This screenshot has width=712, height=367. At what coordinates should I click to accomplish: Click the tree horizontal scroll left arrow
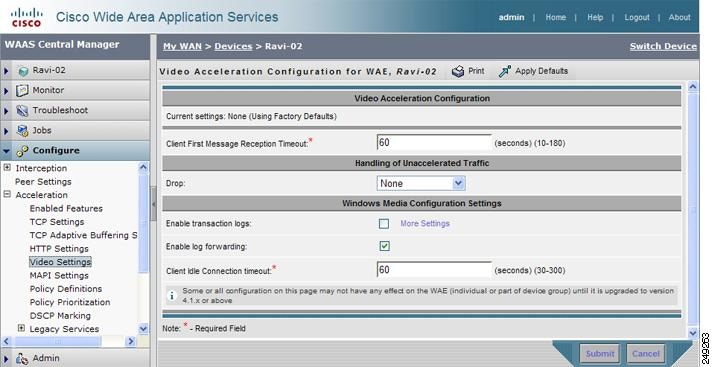pyautogui.click(x=7, y=341)
